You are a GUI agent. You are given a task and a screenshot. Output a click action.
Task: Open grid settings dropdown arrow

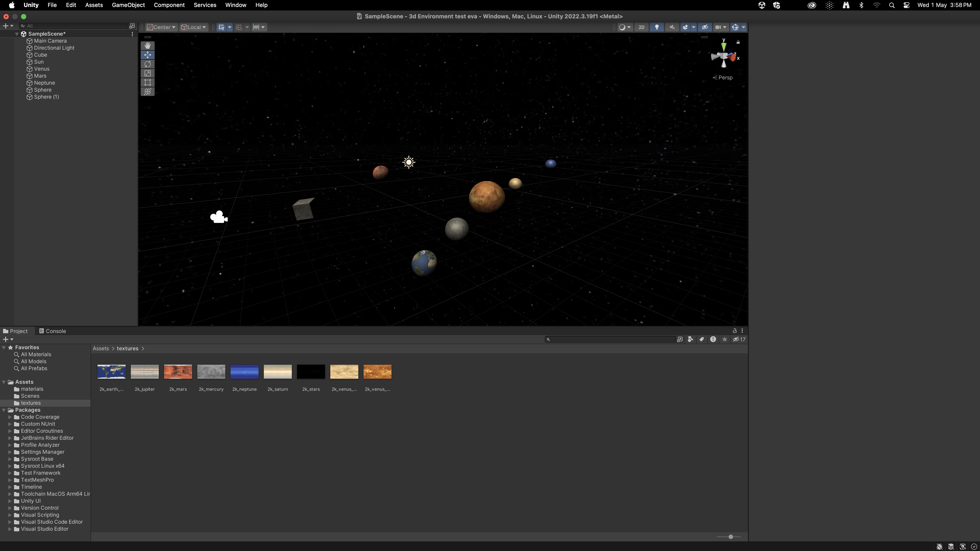click(x=229, y=27)
